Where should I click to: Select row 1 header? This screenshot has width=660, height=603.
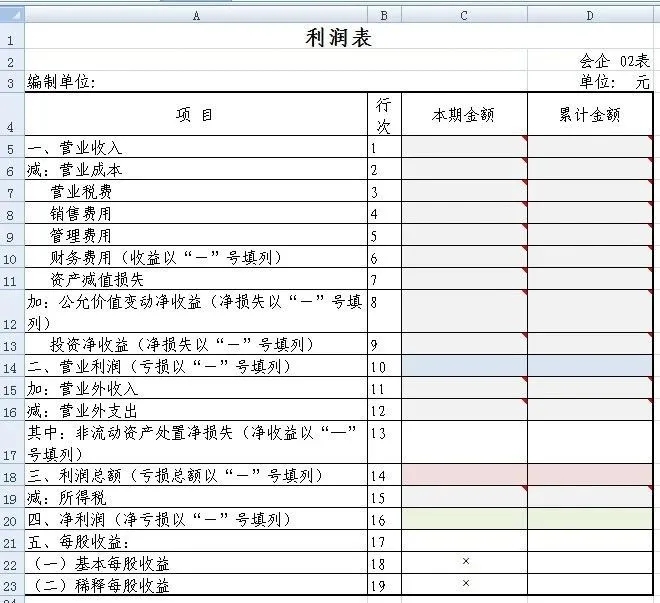tap(12, 36)
